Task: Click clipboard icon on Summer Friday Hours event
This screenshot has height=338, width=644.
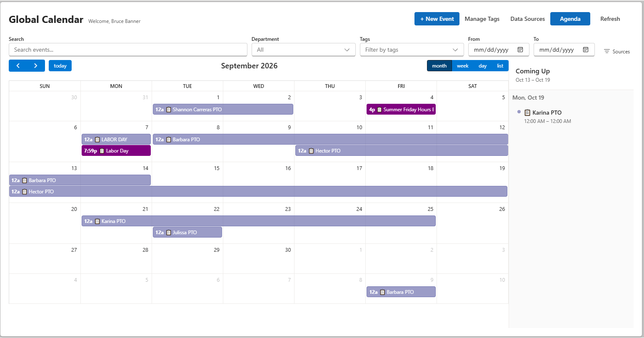Action: 379,110
